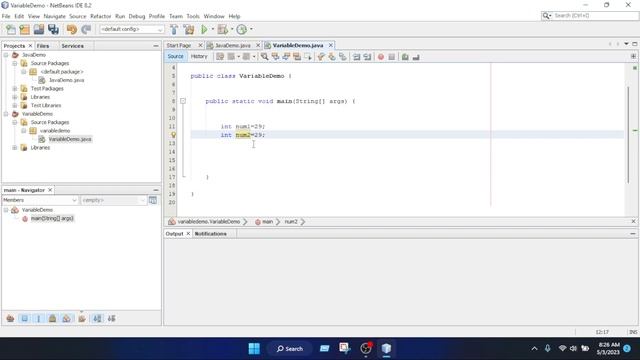
Task: Click the Debug Project toolbar icon
Action: pyautogui.click(x=222, y=29)
